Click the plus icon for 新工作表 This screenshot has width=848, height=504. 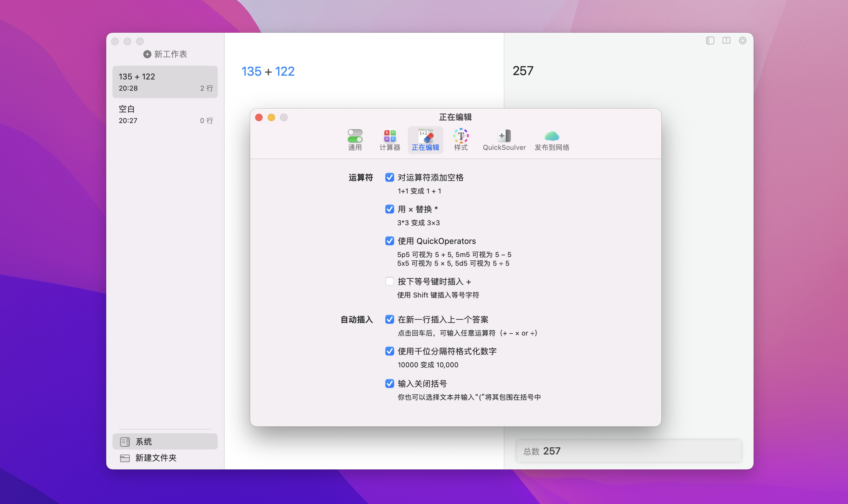point(147,54)
